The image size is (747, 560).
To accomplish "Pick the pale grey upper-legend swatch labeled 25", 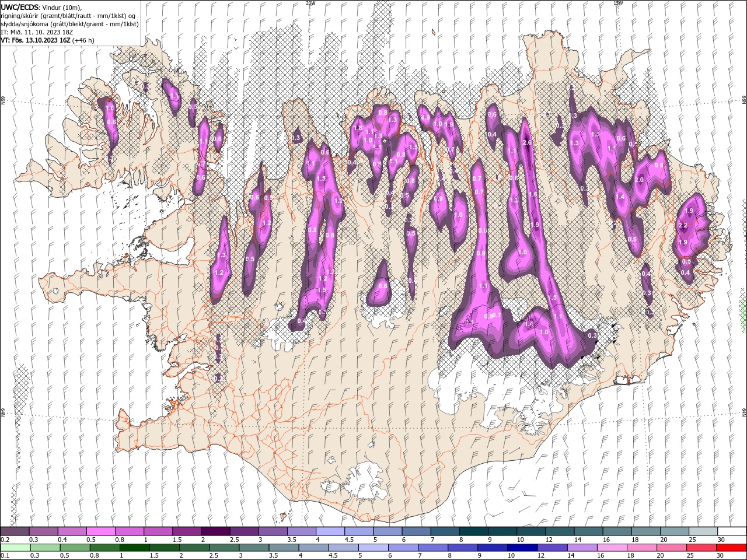I will click(x=703, y=531).
